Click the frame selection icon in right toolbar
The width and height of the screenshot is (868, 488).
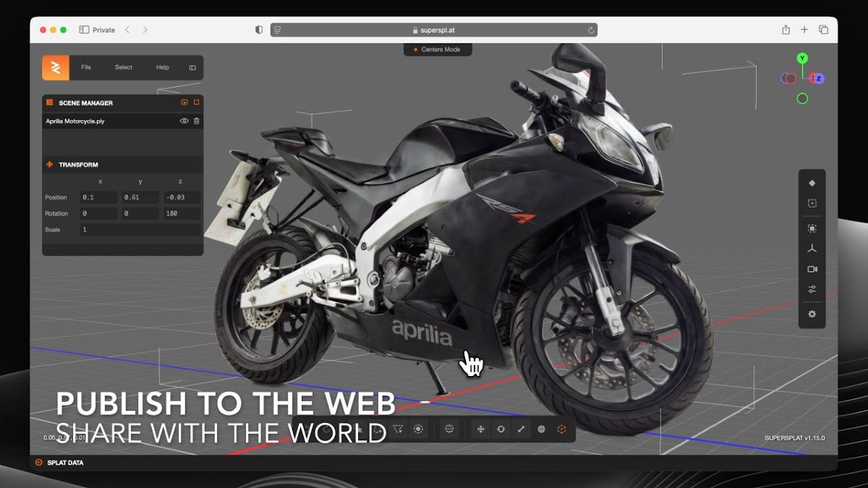(812, 228)
